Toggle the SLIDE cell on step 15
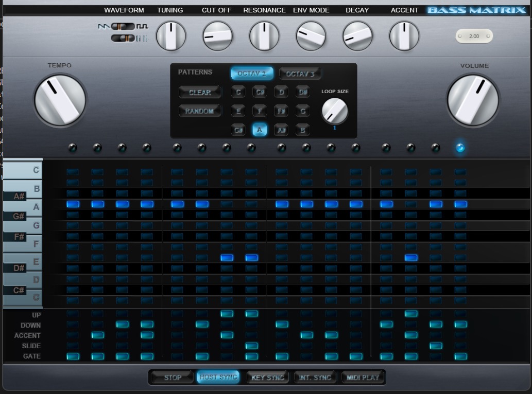 [436, 346]
